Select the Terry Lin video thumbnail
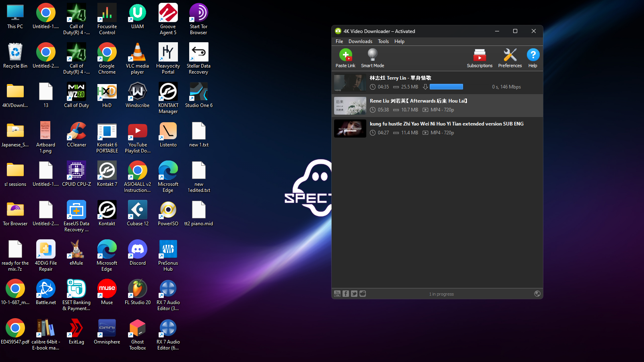 tap(350, 82)
